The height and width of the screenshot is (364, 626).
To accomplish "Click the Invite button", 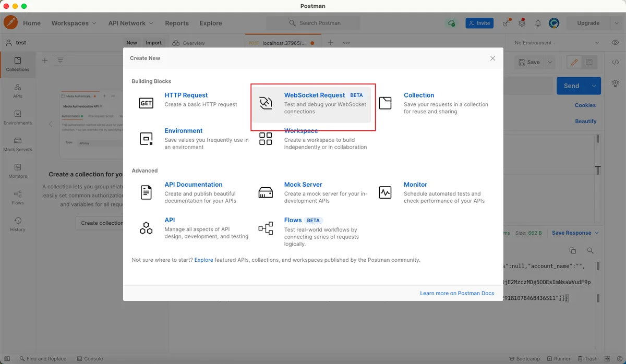I will [x=479, y=23].
